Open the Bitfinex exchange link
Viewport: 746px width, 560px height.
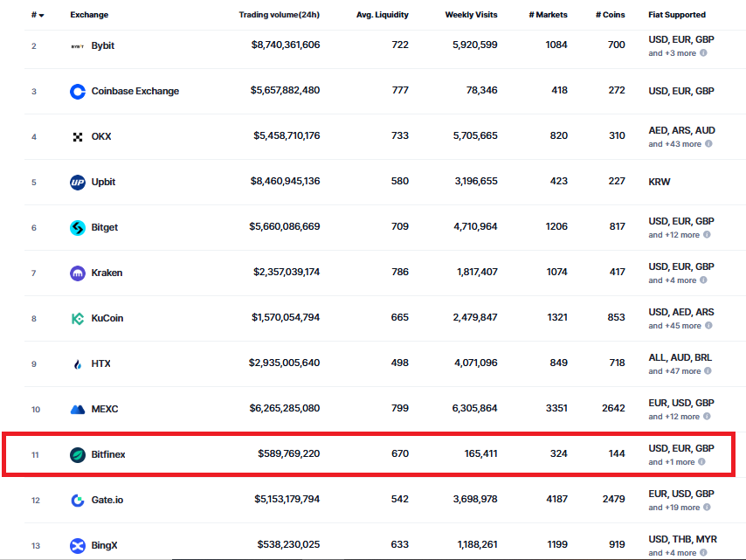pyautogui.click(x=108, y=454)
